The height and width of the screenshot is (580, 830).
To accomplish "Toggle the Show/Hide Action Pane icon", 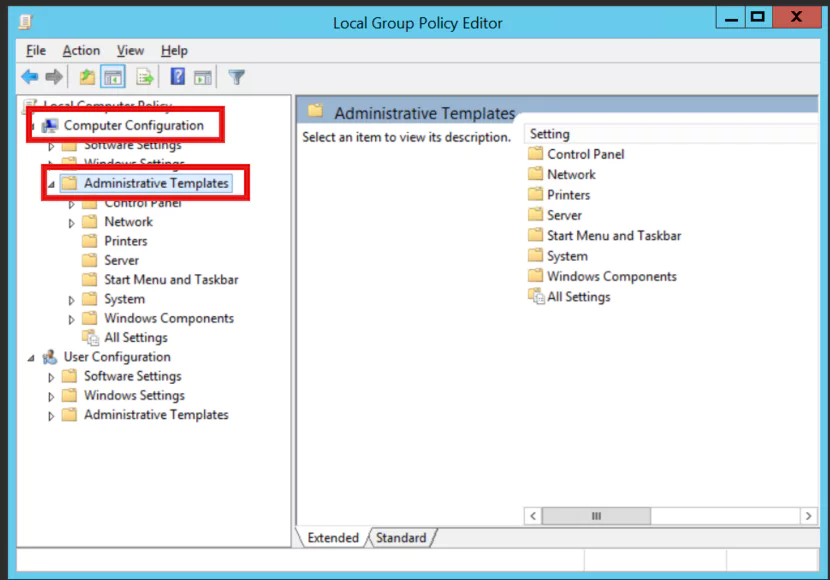I will tap(203, 77).
